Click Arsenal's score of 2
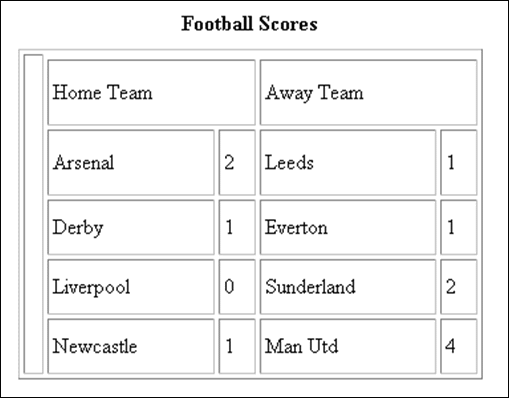This screenshot has height=398, width=509. pos(237,162)
